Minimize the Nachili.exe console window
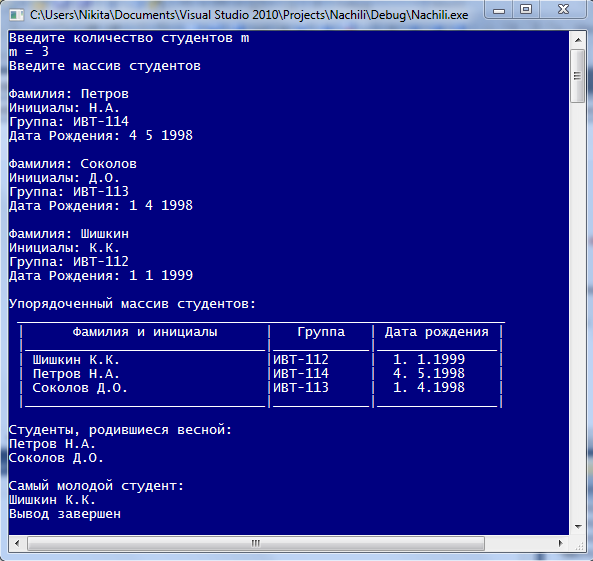This screenshot has height=561, width=593. pos(499,10)
